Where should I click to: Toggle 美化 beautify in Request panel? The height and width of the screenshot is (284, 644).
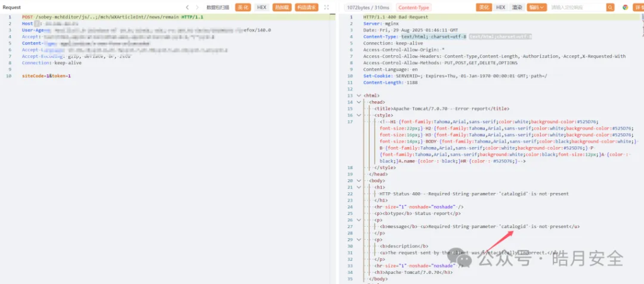[243, 8]
